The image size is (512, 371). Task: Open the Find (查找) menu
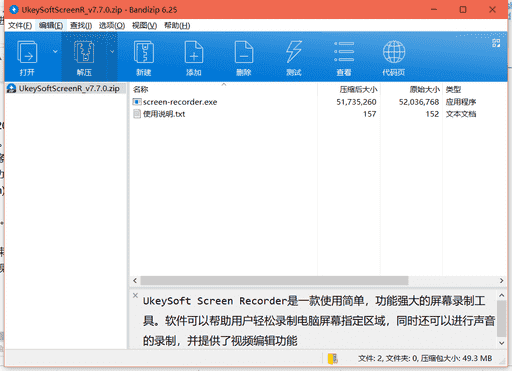81,26
